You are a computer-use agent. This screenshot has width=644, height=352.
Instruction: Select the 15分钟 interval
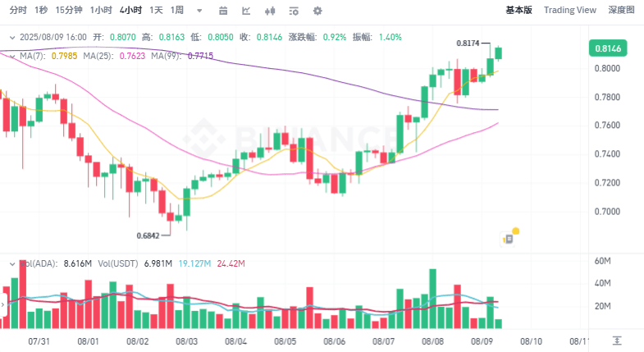(69, 11)
